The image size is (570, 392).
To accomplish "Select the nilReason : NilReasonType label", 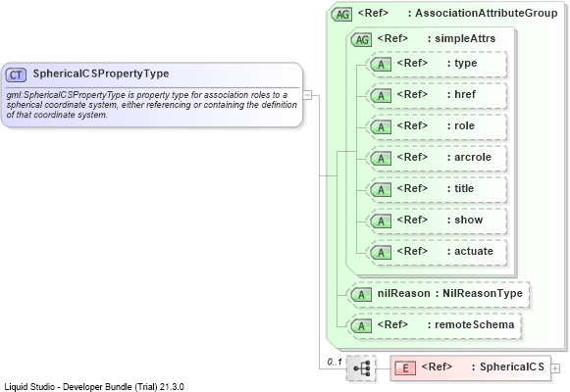I will [450, 293].
